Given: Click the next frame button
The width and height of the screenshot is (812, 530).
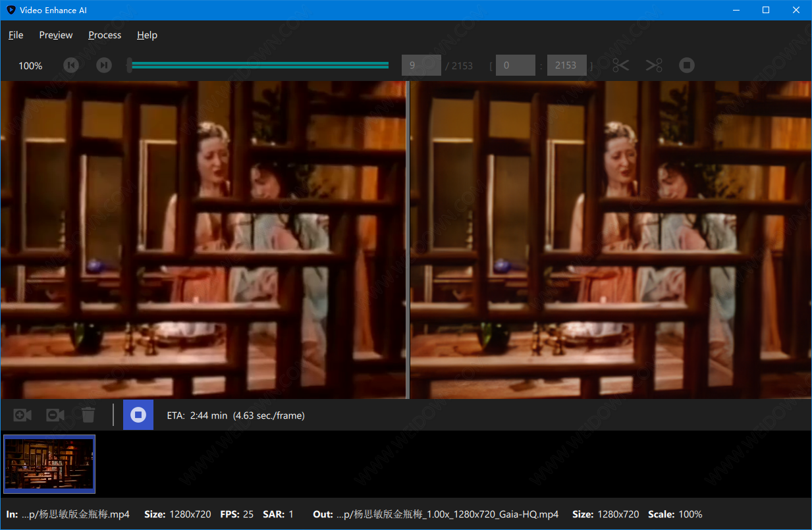Looking at the screenshot, I should (x=104, y=65).
